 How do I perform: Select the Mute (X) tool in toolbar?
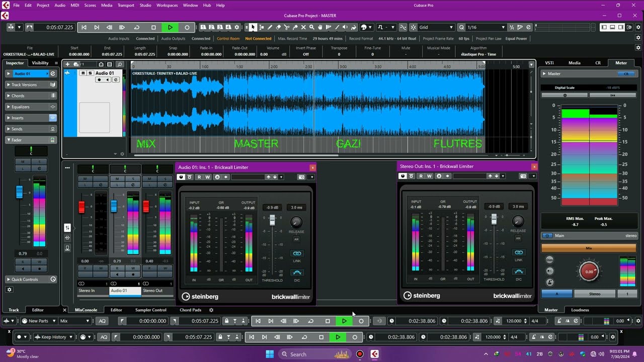(303, 27)
